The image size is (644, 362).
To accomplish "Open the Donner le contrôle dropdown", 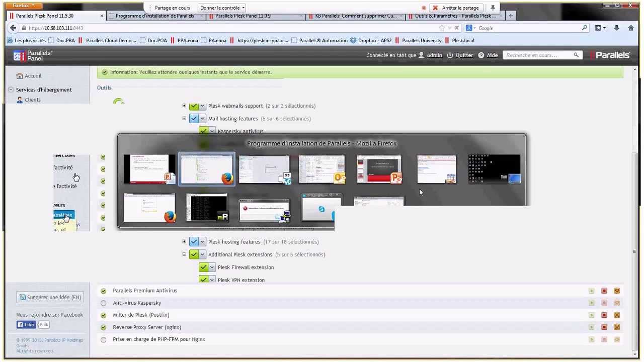I will click(222, 8).
